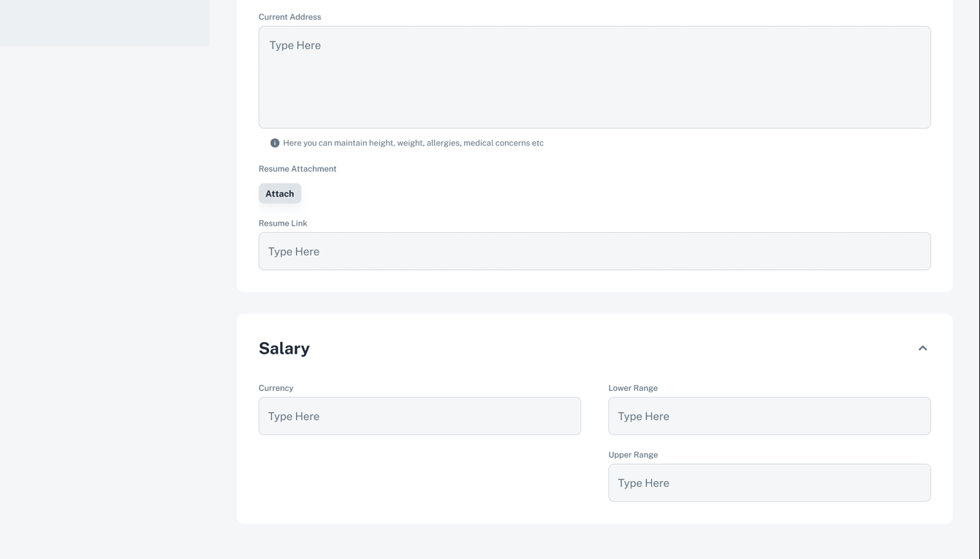
Task: Click 'Type Here' placeholder in Upper Range
Action: (x=644, y=483)
